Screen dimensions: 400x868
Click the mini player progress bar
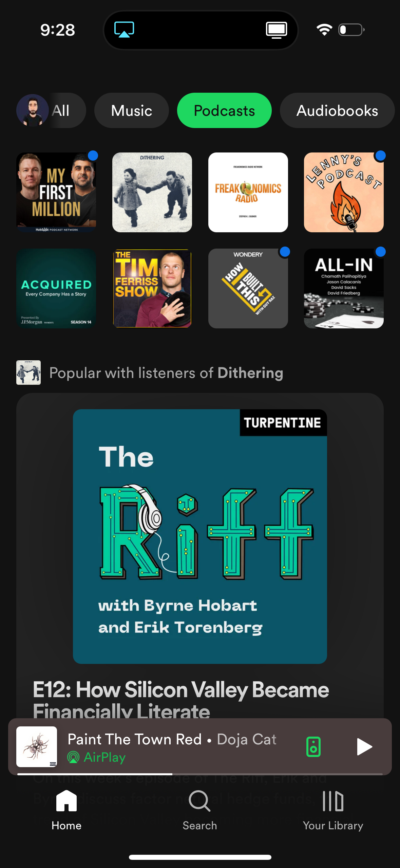point(200,774)
